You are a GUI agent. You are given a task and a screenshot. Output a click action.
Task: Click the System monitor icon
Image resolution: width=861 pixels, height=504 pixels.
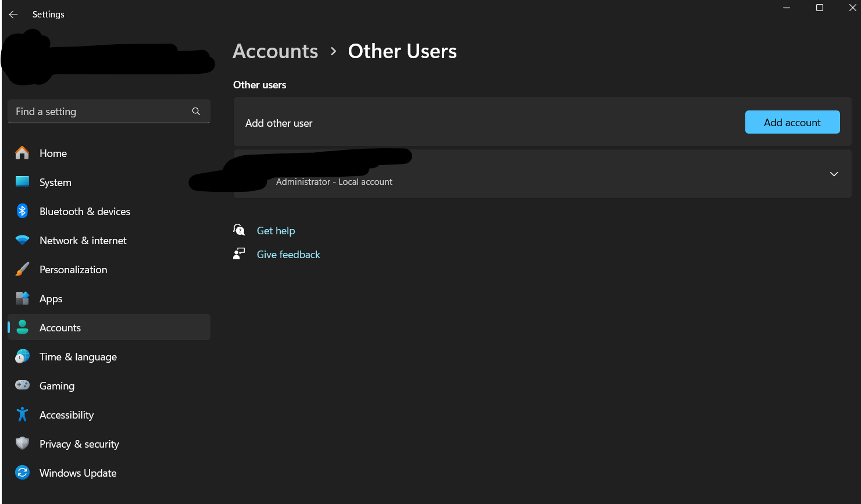[22, 182]
